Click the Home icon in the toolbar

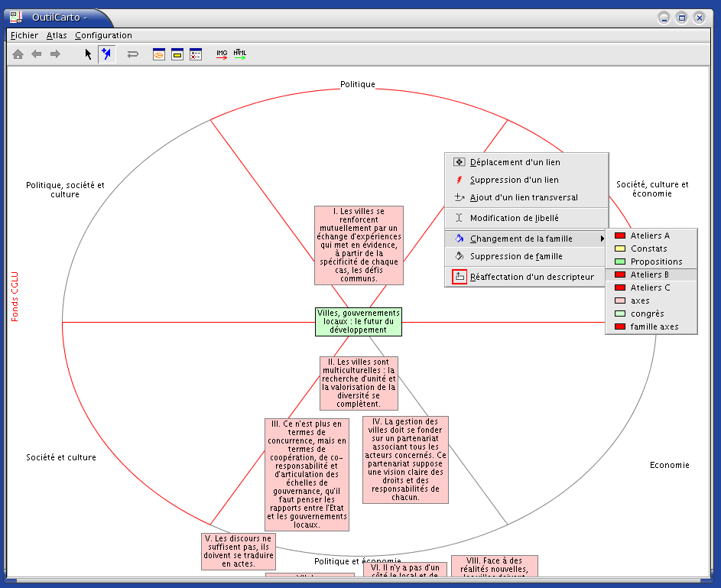pyautogui.click(x=18, y=54)
